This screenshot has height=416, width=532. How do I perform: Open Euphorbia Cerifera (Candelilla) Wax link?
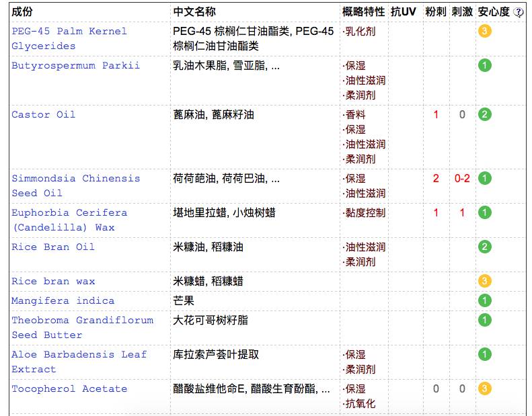tap(69, 220)
